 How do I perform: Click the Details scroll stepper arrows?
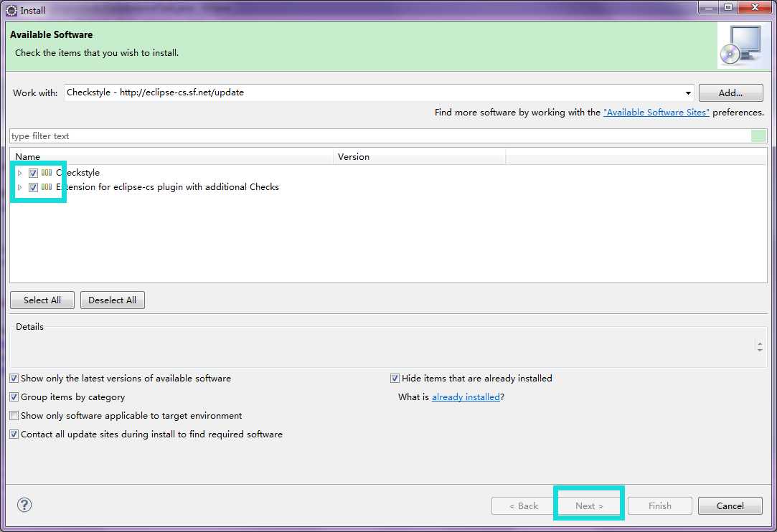760,346
